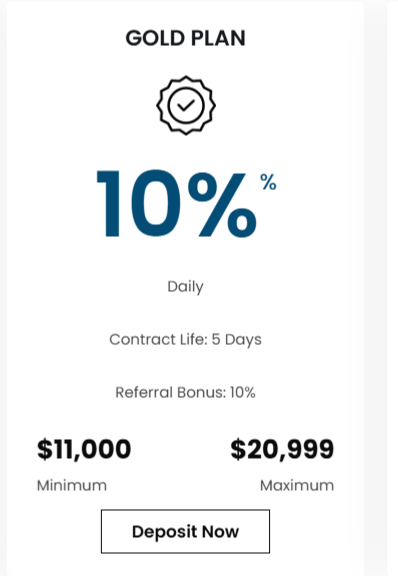Select the $20,999 maximum amount
Screen dimensions: 398x576
click(282, 449)
